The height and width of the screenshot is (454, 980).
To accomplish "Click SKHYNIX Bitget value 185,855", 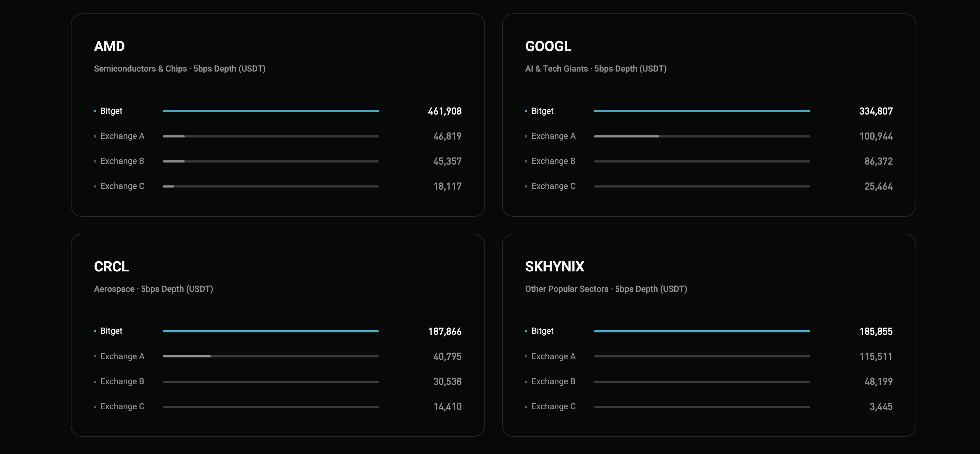I will point(876,331).
